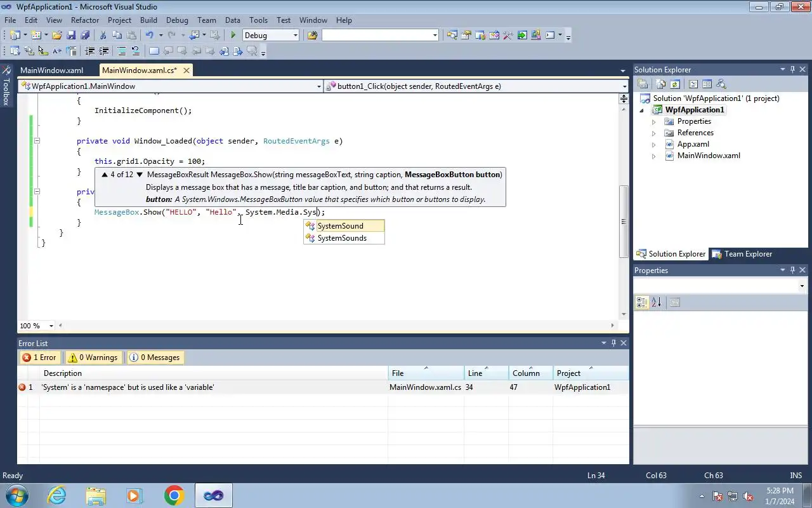Switch to the MainWindow.xaml tab
Screen dimensions: 812x508
51,70
